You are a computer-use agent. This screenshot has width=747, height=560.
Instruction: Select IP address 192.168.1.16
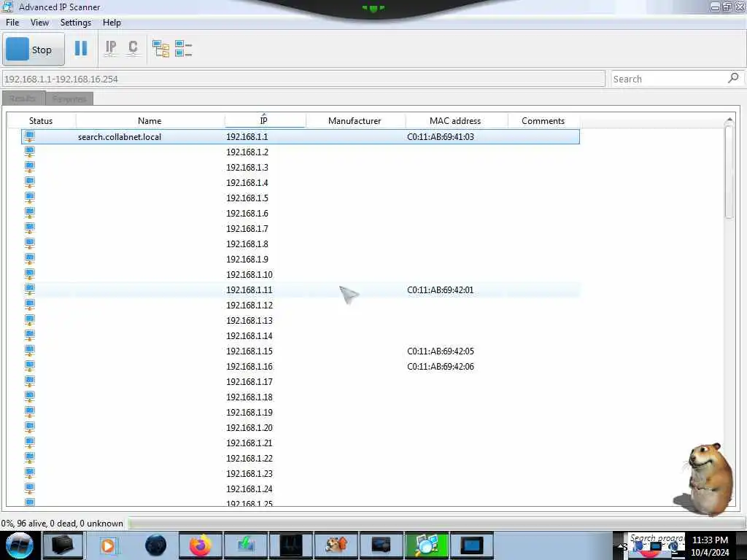pyautogui.click(x=249, y=366)
